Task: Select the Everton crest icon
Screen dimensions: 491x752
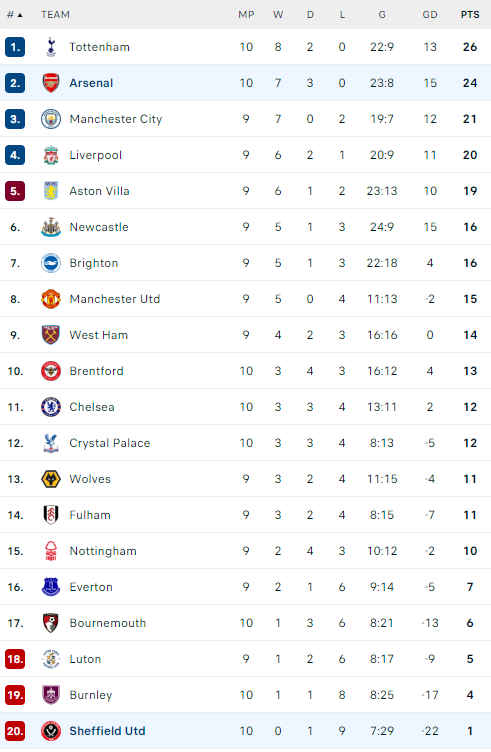Action: 51,587
